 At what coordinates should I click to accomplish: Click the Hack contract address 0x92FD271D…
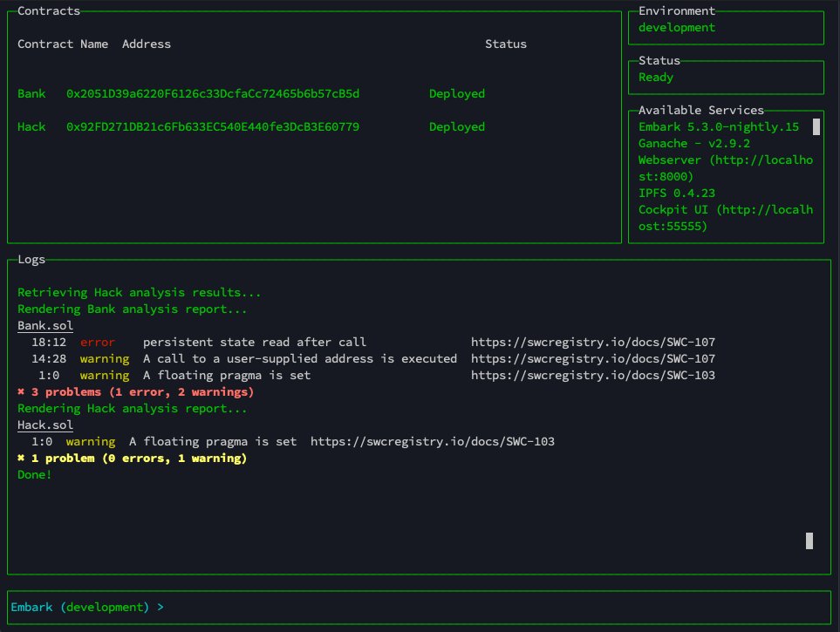pos(213,127)
